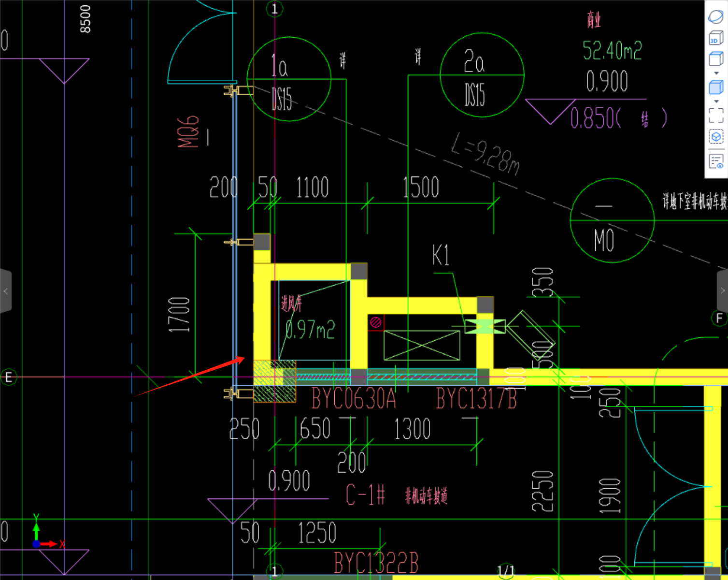This screenshot has width=728, height=580.
Task: Select the 2a DS15 detail callout circle
Action: tap(482, 75)
